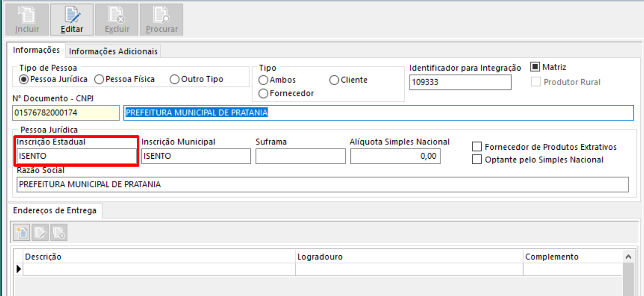Click Complemento column header
644x296 pixels.
572,257
